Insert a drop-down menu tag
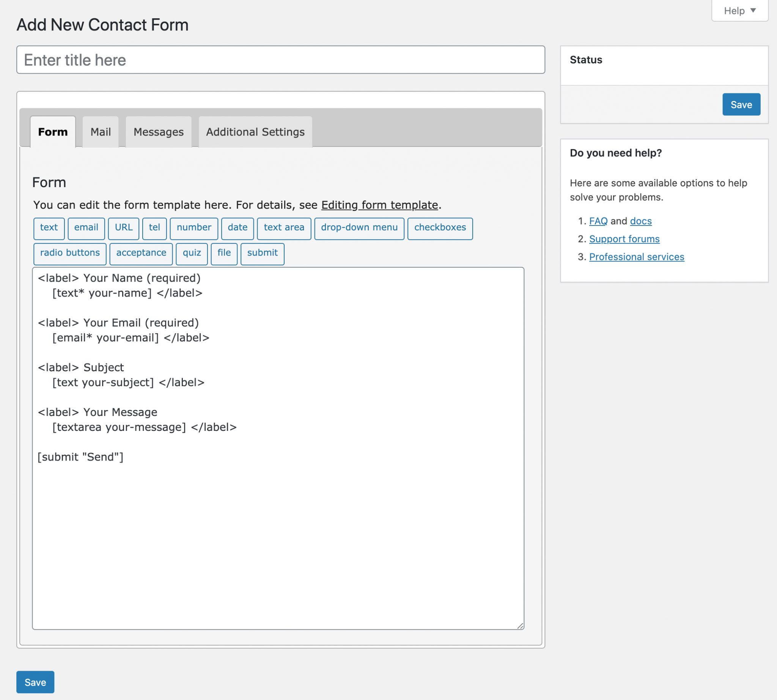 [x=359, y=228]
